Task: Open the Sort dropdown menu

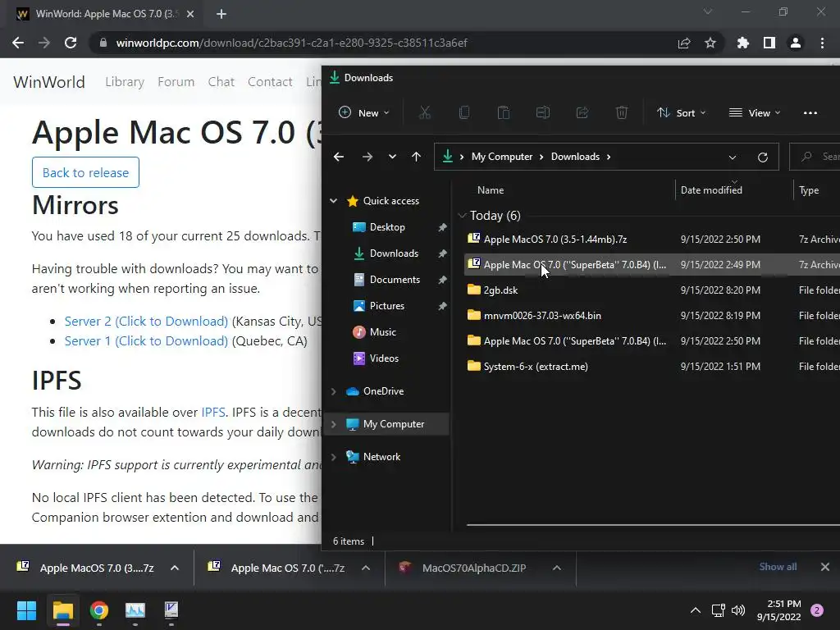Action: (x=682, y=112)
